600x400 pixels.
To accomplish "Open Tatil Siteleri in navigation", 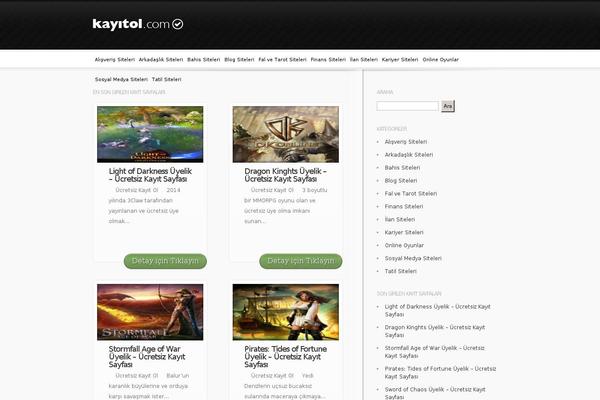I will (166, 80).
